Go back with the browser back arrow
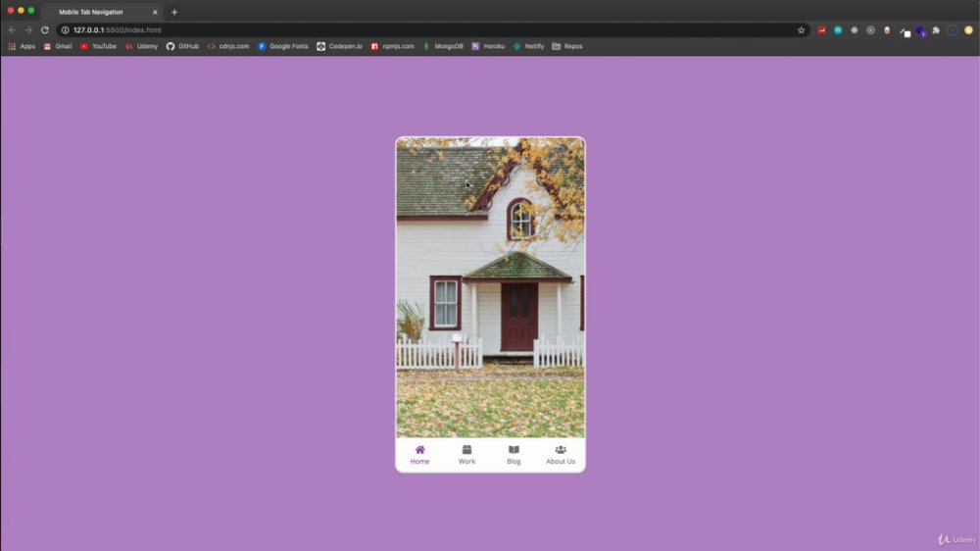Viewport: 980px width, 551px height. 12,30
